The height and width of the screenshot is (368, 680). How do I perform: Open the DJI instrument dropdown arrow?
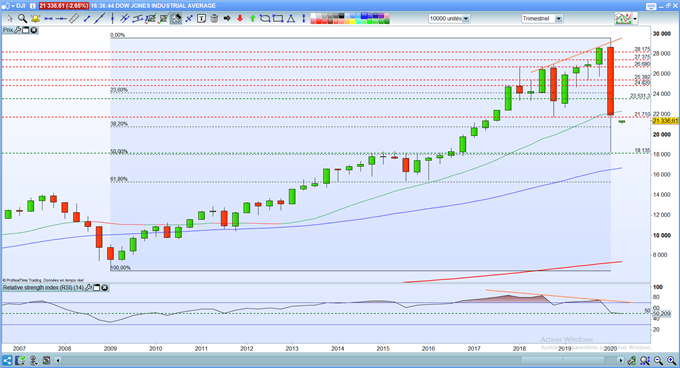(x=13, y=6)
